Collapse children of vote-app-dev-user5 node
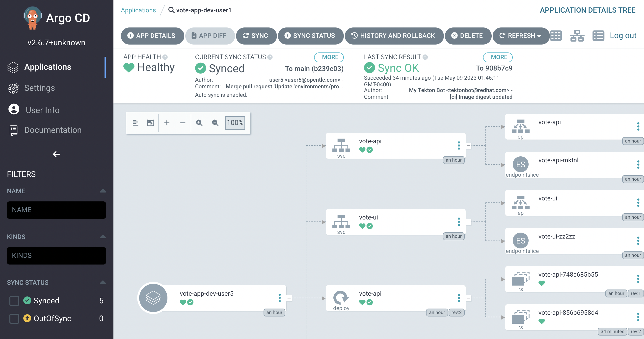 coord(289,298)
